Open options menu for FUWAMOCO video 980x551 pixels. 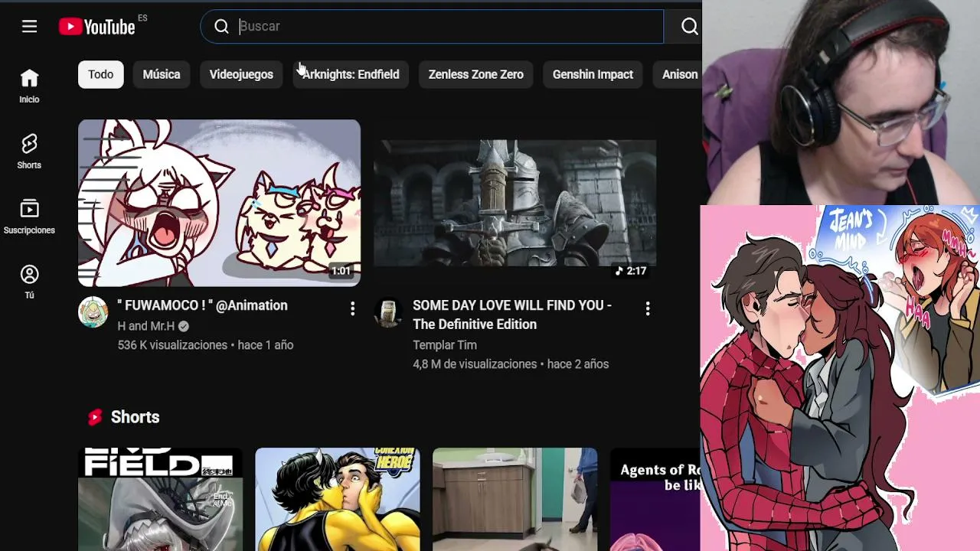(352, 308)
